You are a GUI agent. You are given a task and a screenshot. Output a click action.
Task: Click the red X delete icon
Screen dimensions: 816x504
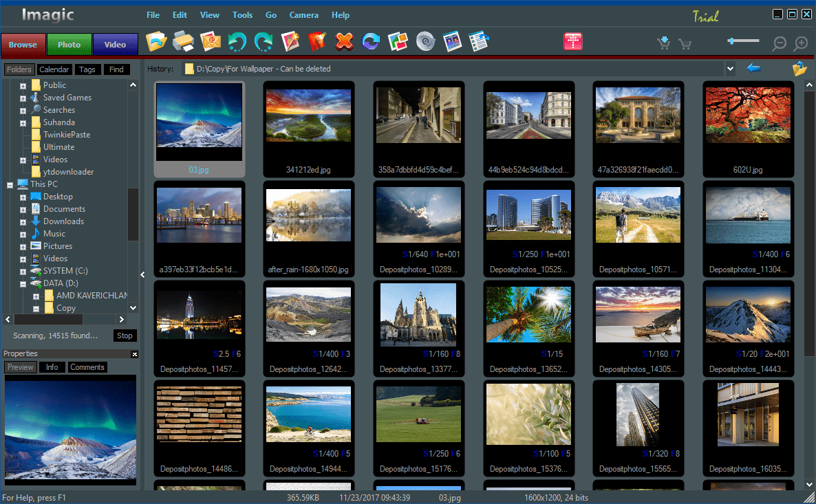click(x=344, y=42)
